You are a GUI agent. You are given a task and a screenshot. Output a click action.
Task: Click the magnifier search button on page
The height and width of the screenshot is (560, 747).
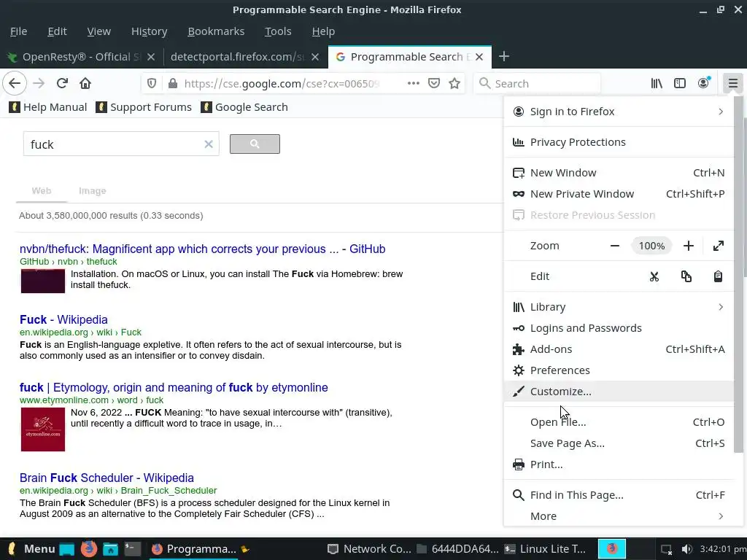(255, 144)
